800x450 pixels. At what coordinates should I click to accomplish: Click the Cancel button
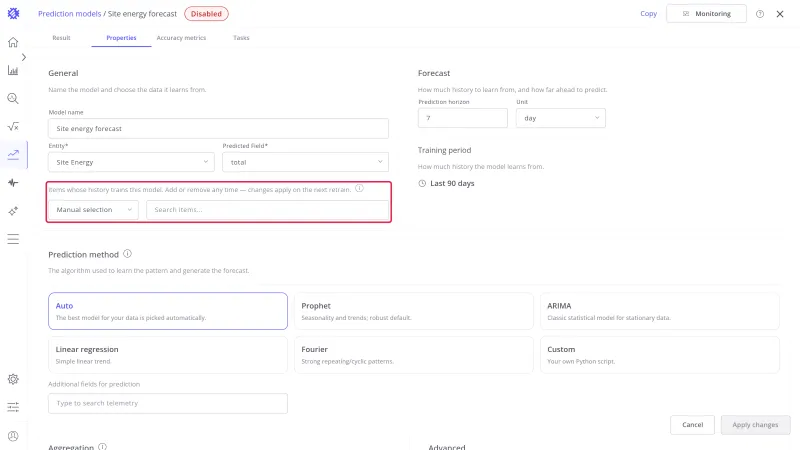(x=692, y=424)
